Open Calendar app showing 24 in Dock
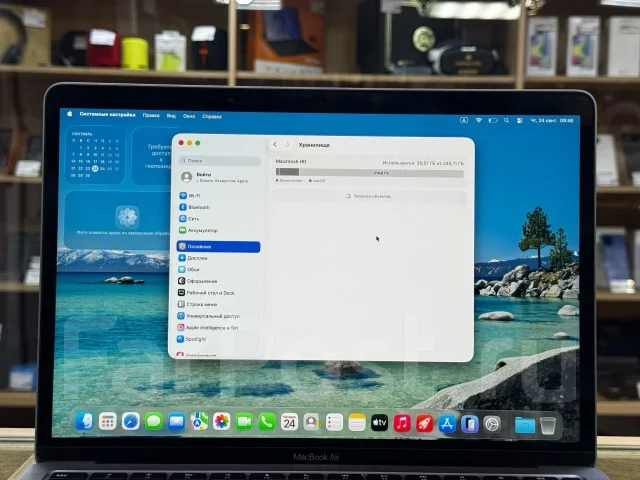The height and width of the screenshot is (480, 640). coord(289,422)
